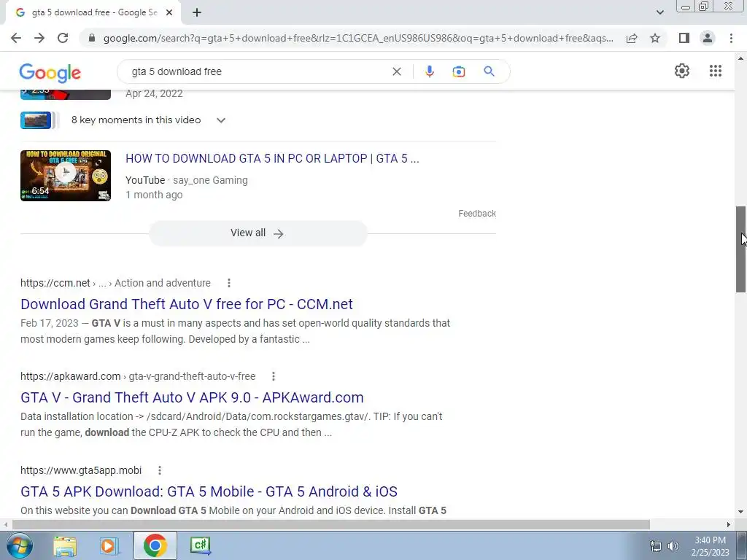The image size is (747, 560).
Task: Open the say_one Gaming video thumbnail
Action: [x=66, y=175]
